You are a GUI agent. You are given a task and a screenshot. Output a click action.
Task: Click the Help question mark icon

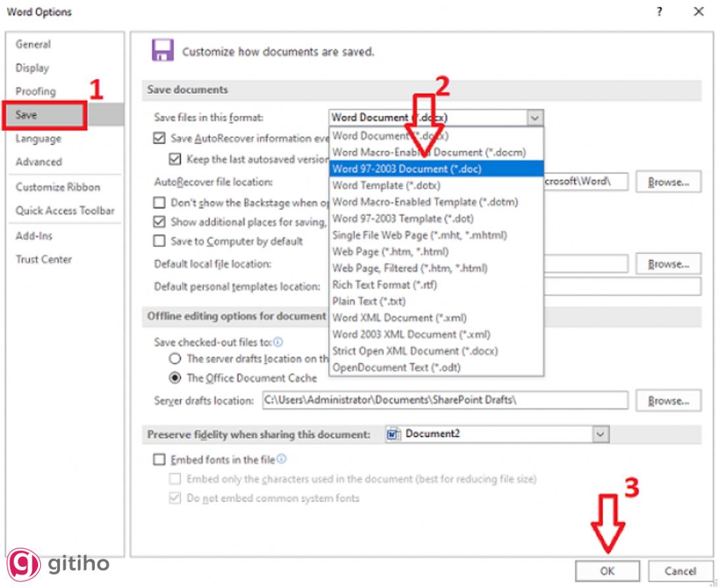659,11
